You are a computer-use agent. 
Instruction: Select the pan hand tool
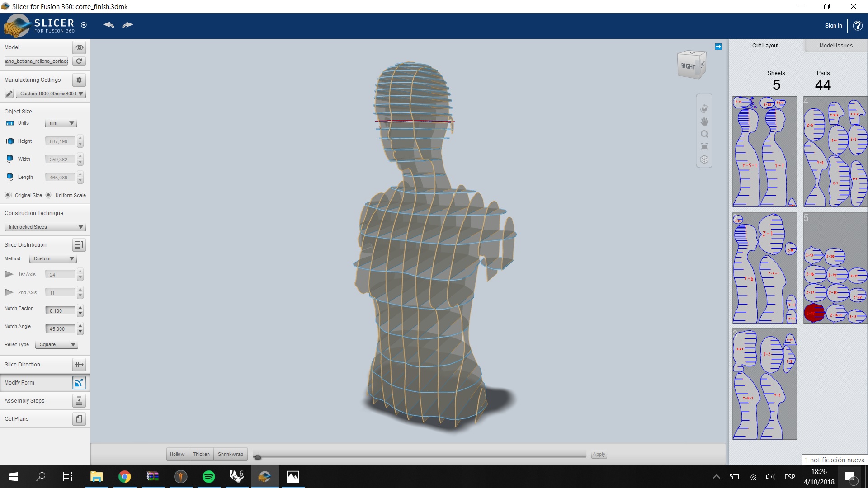coord(704,122)
